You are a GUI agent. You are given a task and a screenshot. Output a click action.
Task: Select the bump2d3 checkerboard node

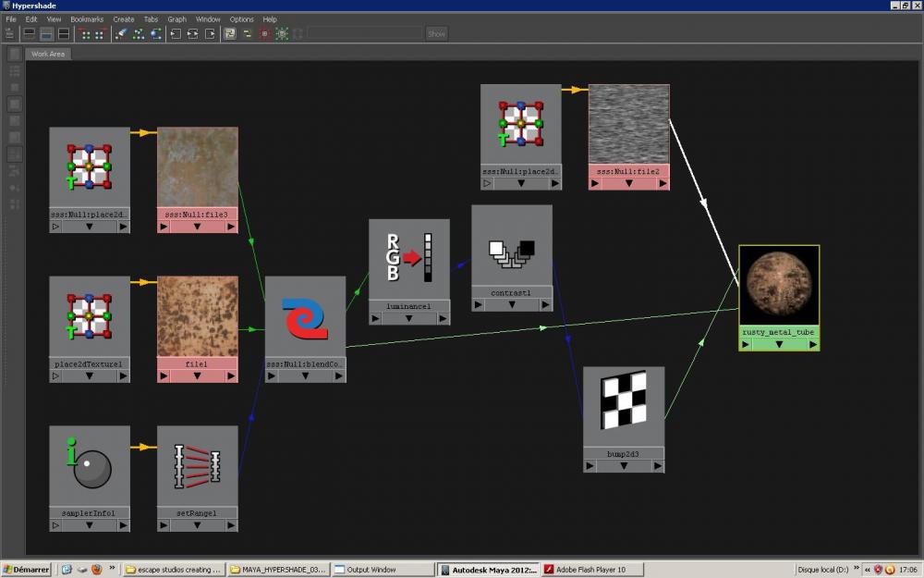pos(623,404)
